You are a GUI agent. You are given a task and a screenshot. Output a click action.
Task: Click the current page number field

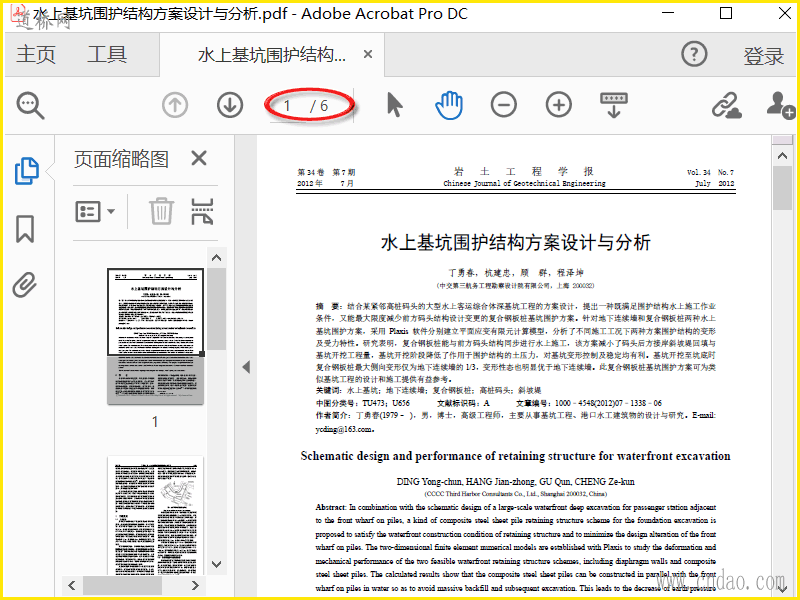[287, 106]
